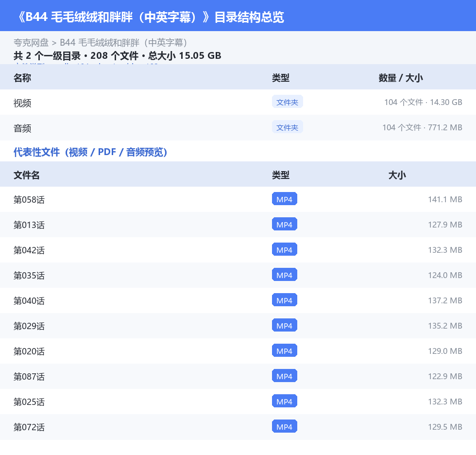Select the 104 个文件 · 771.2 MB value
This screenshot has width=476, height=455.
point(422,127)
